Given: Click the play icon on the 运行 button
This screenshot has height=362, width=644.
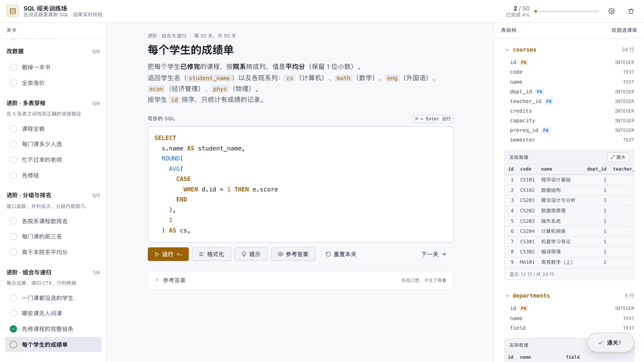Looking at the screenshot, I should click(x=157, y=254).
